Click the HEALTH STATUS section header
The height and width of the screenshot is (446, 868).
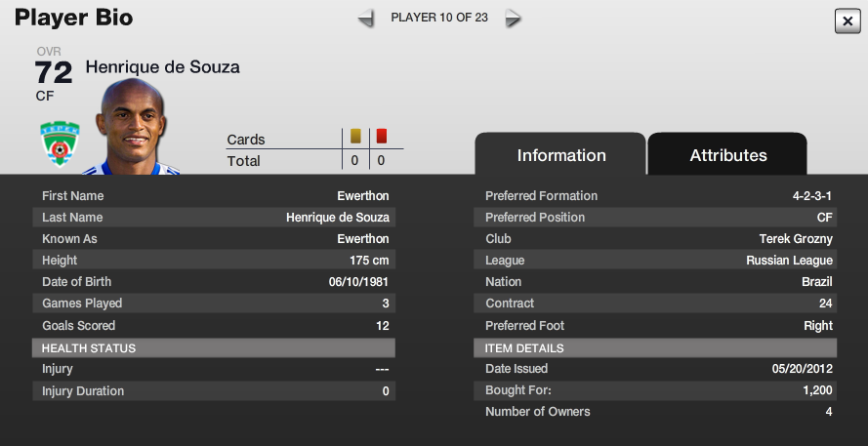[214, 348]
